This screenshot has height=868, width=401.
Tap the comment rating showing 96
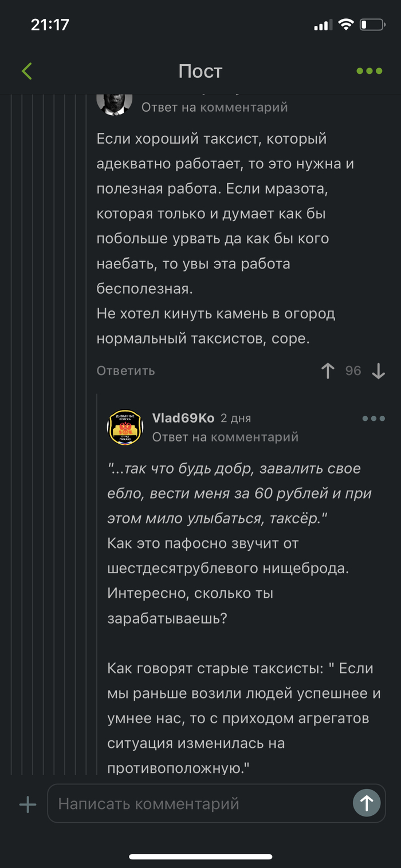353,370
